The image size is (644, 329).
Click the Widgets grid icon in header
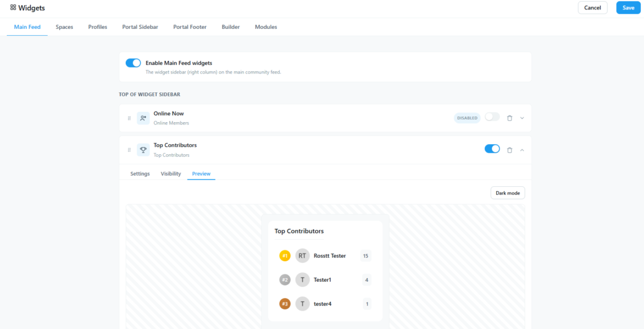[13, 8]
